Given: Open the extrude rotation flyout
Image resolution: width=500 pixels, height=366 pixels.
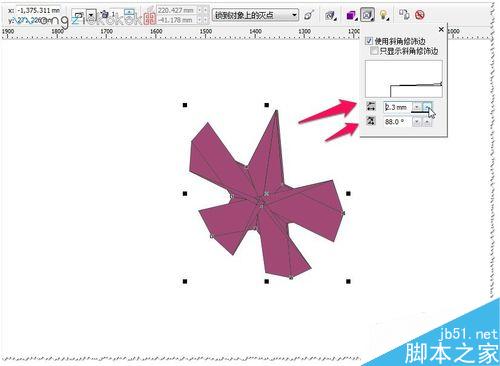Looking at the screenshot, I should [x=330, y=15].
